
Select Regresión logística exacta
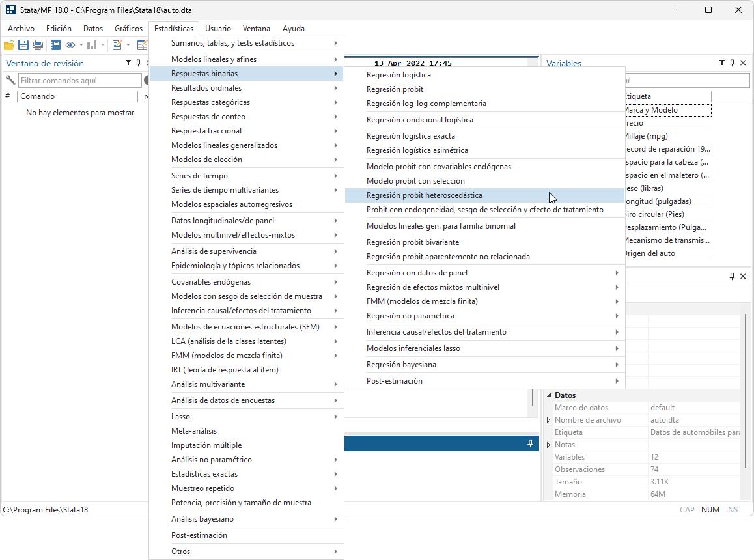[x=484, y=136]
